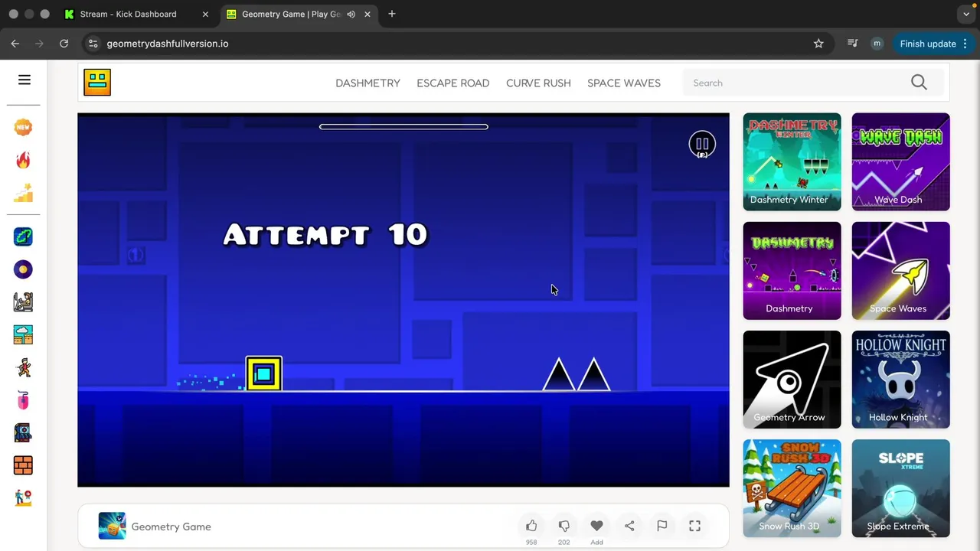980x551 pixels.
Task: Open Snow Rush 3D game thumbnail
Action: [792, 488]
